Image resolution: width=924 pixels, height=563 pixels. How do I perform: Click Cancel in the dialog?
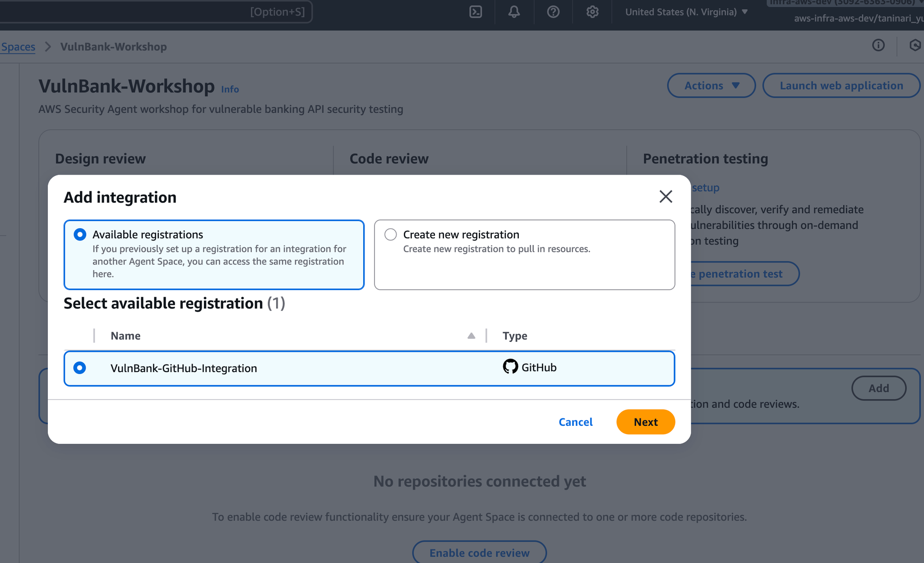(x=575, y=422)
